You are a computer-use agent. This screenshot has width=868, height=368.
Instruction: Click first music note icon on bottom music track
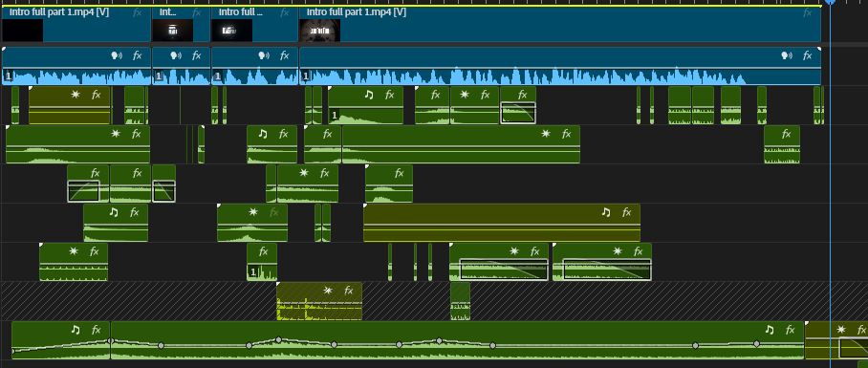pos(76,330)
